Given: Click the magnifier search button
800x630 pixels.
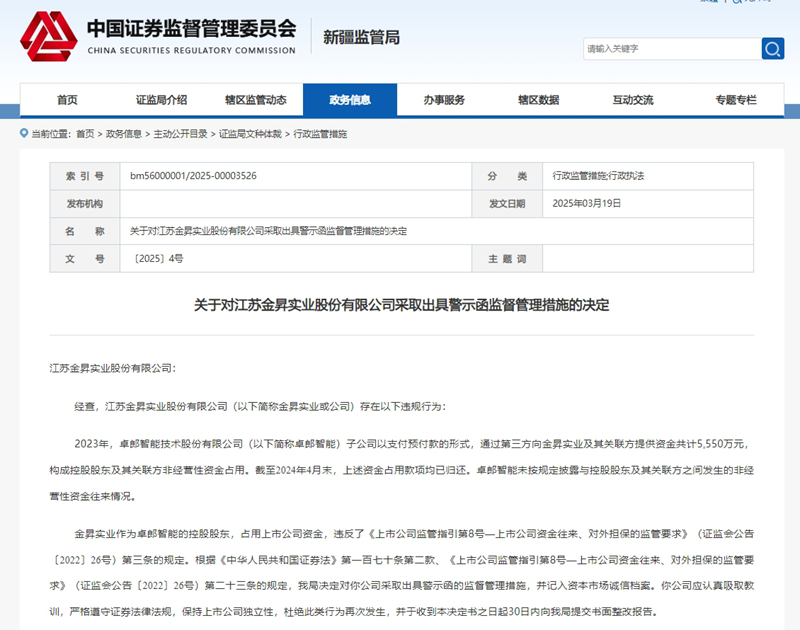Looking at the screenshot, I should coord(772,48).
